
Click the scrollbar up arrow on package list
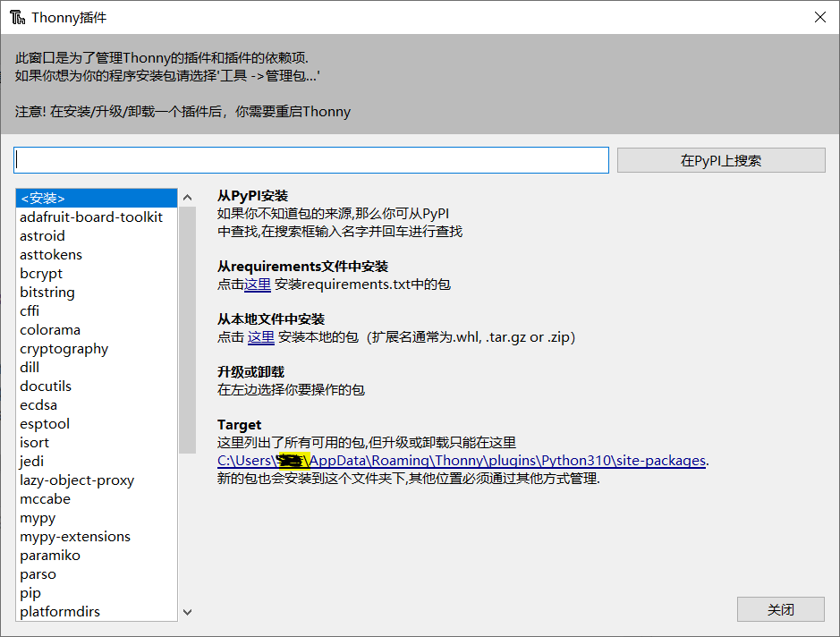(x=187, y=197)
